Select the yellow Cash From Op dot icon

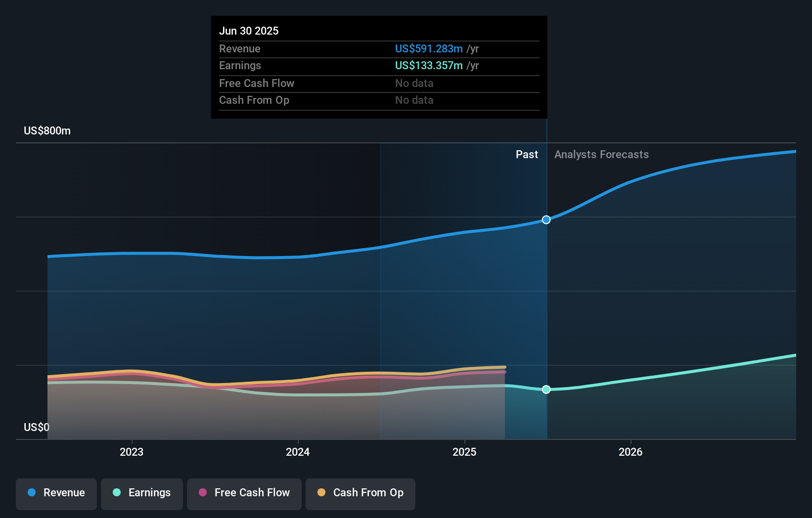(321, 493)
